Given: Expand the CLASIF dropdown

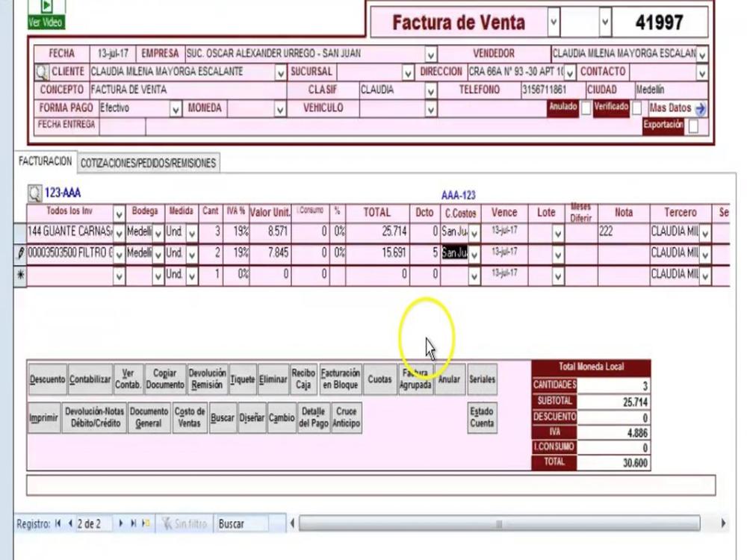Looking at the screenshot, I should 431,90.
